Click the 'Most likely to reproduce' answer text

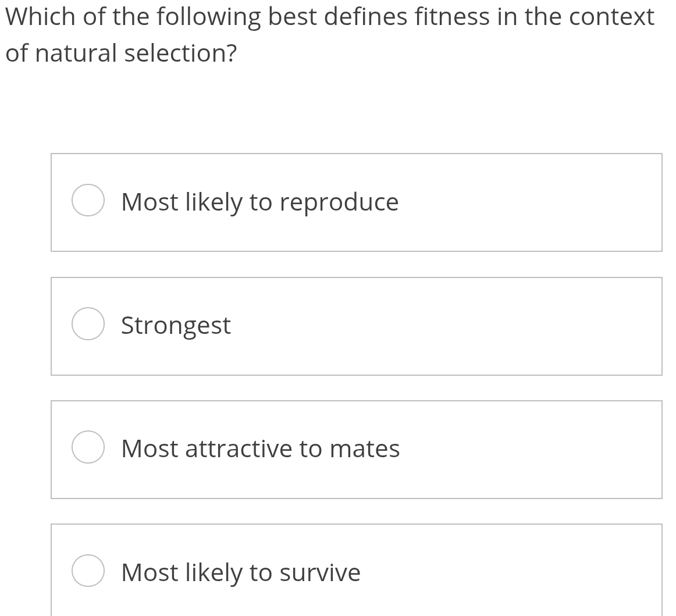(259, 202)
